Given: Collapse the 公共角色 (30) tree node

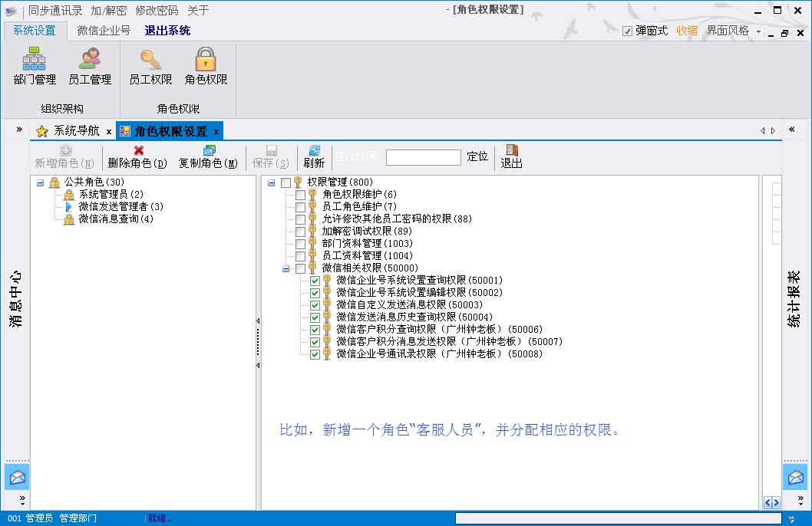Looking at the screenshot, I should (40, 182).
